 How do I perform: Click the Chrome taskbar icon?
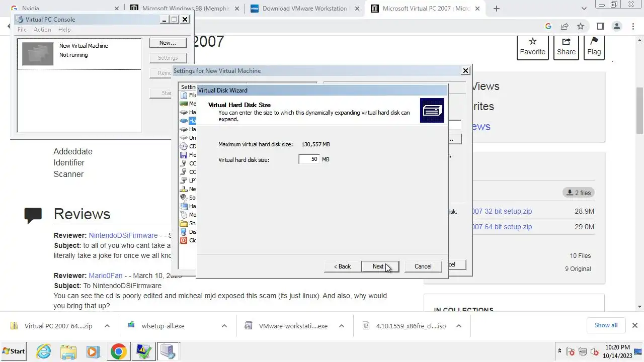(x=119, y=351)
